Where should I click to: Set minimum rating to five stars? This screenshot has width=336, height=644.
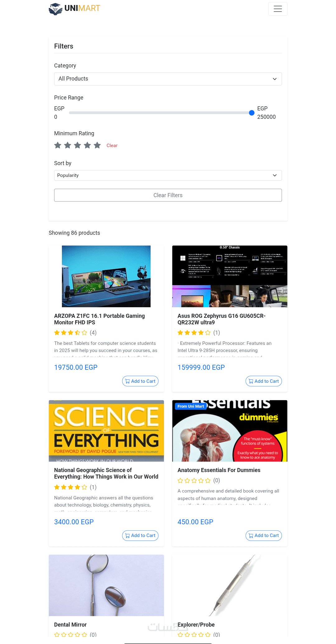click(97, 145)
